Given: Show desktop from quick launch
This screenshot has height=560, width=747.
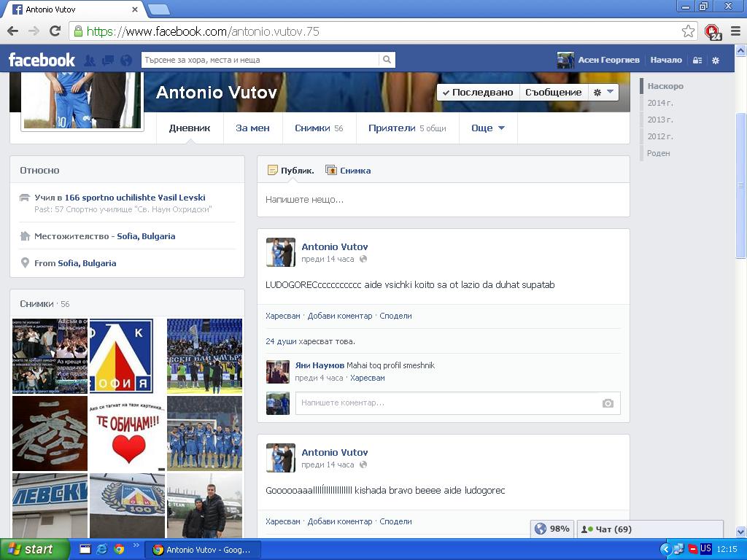Looking at the screenshot, I should click(x=85, y=549).
